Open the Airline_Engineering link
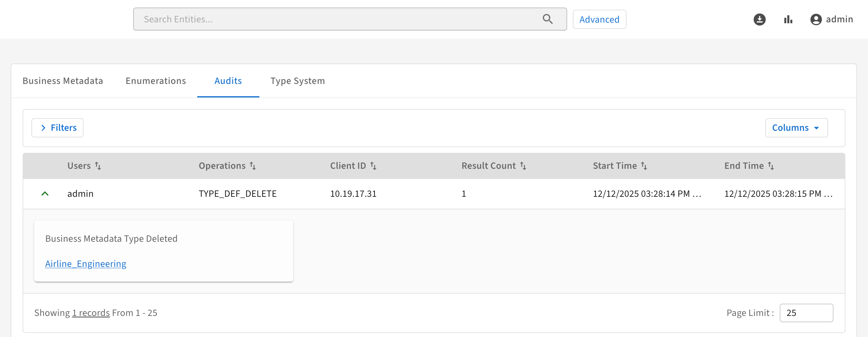The width and height of the screenshot is (868, 337). tap(86, 263)
